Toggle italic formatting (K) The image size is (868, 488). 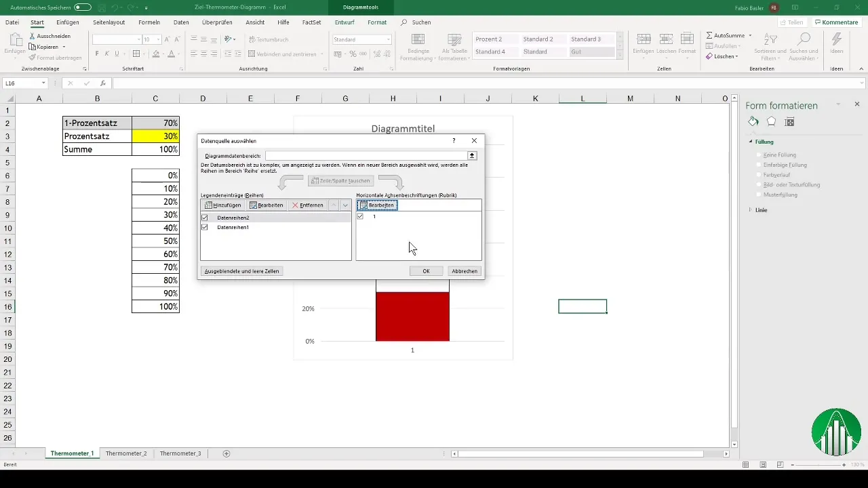click(107, 54)
